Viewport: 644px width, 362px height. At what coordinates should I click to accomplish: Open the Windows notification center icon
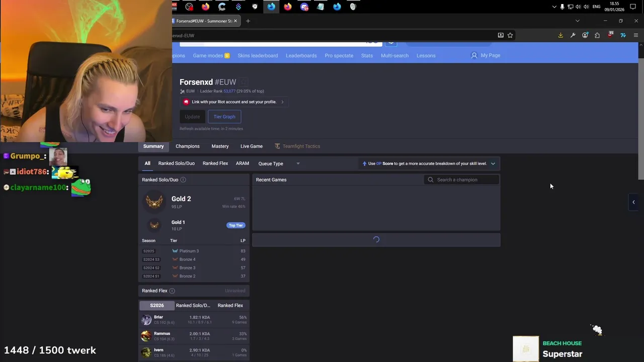click(633, 7)
